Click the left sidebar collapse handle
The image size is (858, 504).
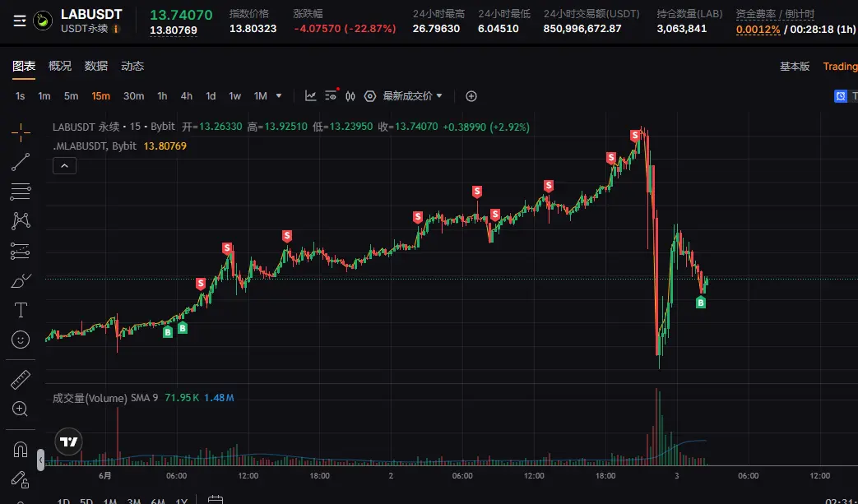click(x=40, y=460)
